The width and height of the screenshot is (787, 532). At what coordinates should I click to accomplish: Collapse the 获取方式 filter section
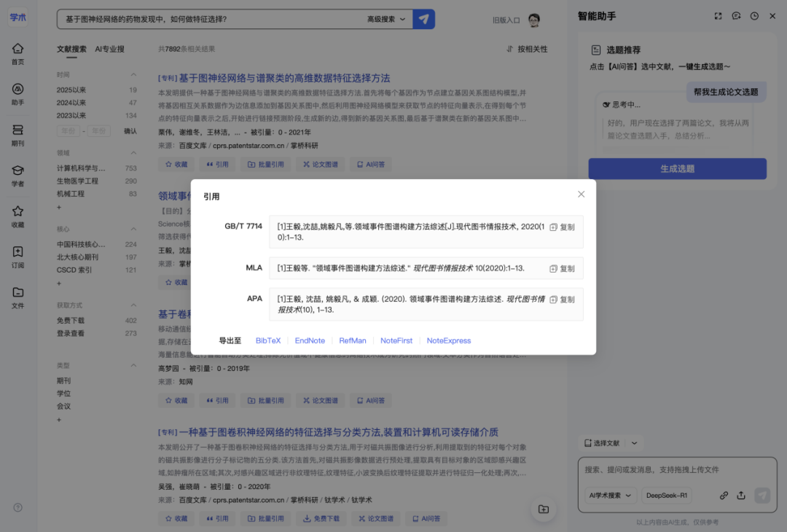click(133, 305)
